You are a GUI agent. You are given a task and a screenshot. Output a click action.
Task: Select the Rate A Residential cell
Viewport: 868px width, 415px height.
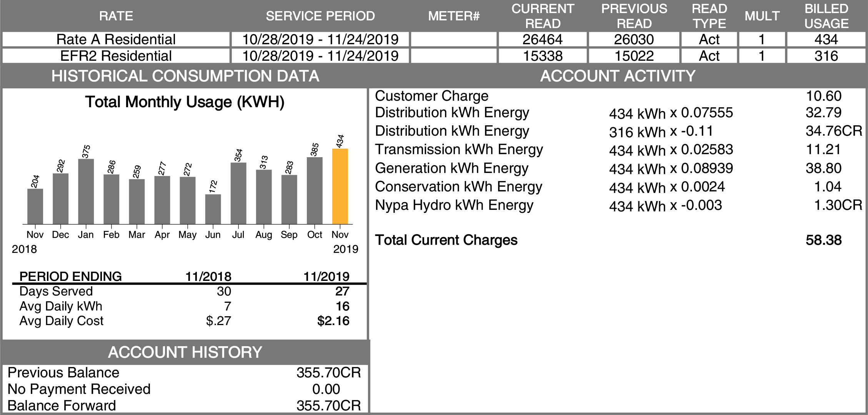point(116,40)
